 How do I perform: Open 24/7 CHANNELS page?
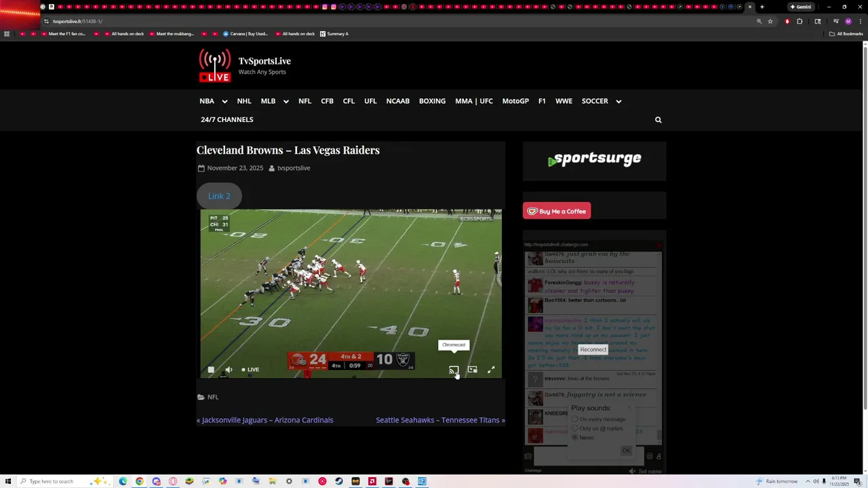[226, 119]
